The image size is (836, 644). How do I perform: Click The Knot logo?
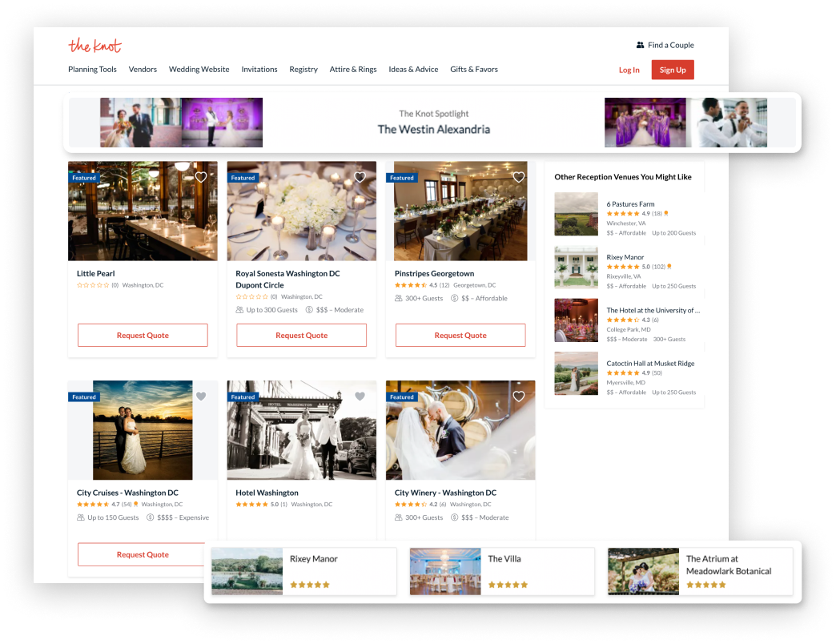[x=95, y=46]
